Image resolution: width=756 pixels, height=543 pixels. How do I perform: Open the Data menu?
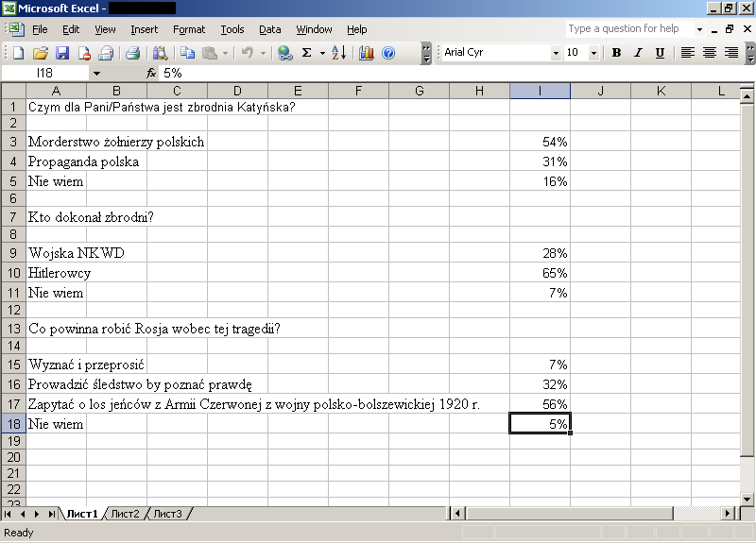coord(270,29)
